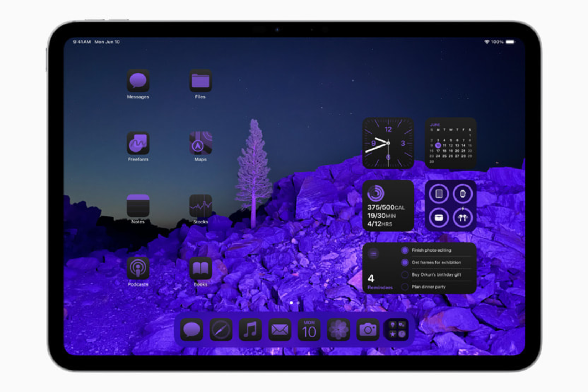Uncheck the 'Finish photo editing' reminder
Screen dimensions: 588x392
pos(405,250)
